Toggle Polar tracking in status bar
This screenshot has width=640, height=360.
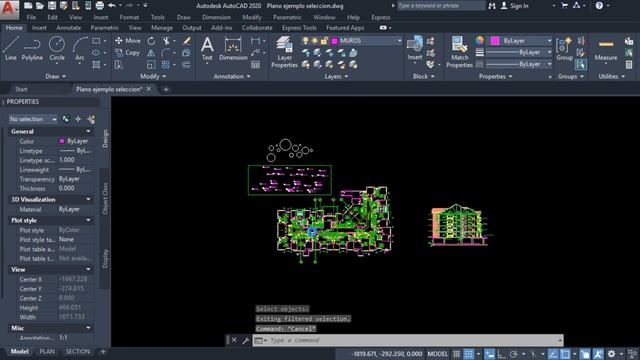tap(513, 354)
